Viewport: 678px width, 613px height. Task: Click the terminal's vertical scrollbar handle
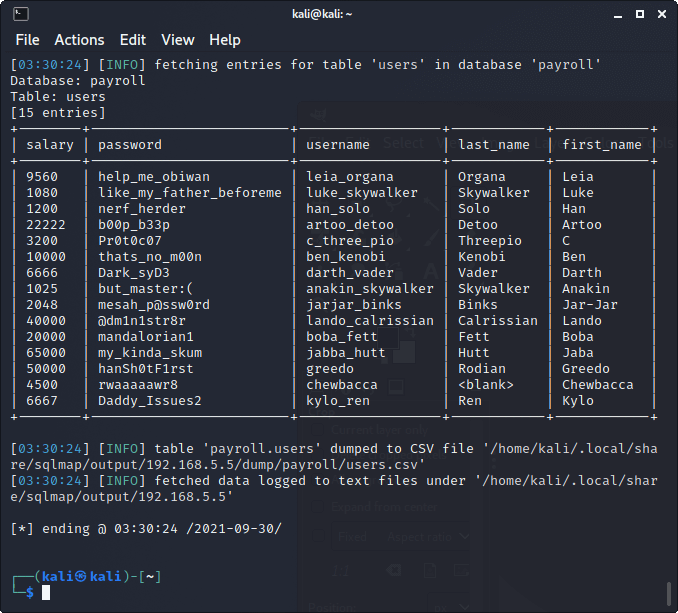click(x=668, y=594)
